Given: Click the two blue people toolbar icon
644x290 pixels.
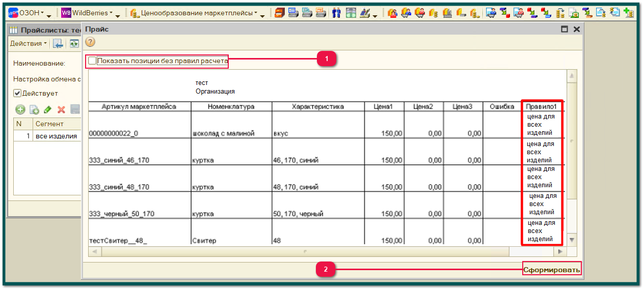Looking at the screenshot, I should (337, 13).
